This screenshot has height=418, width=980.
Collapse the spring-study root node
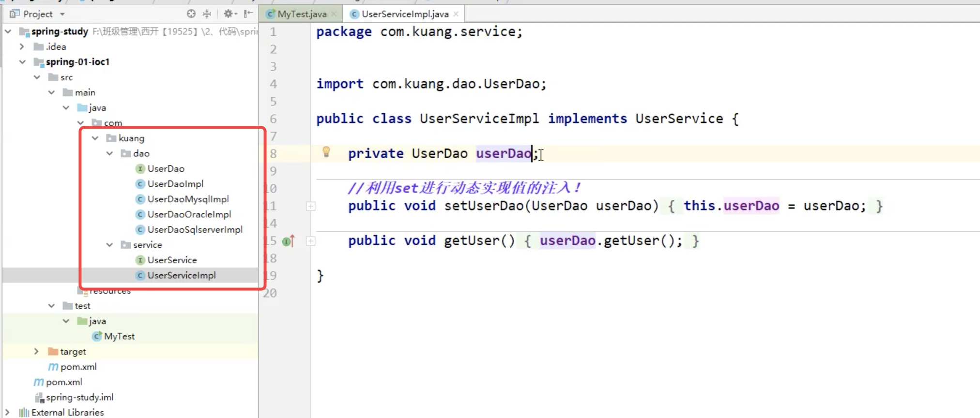(8, 31)
